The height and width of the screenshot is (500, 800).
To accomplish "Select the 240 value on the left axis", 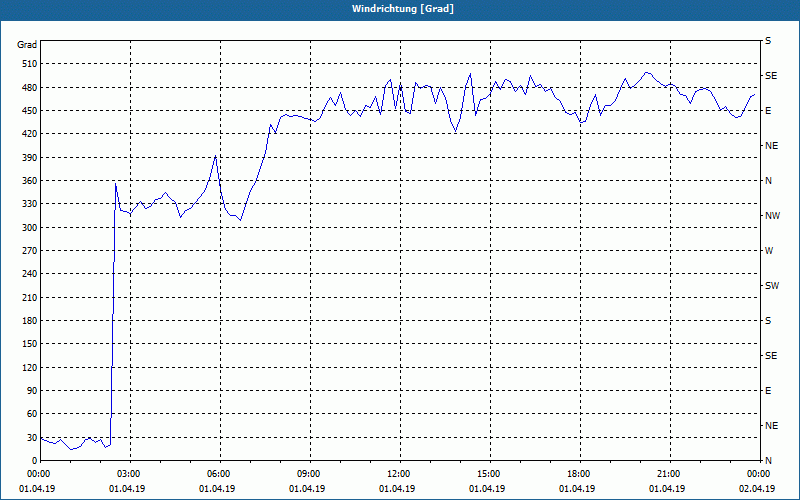I will point(30,274).
